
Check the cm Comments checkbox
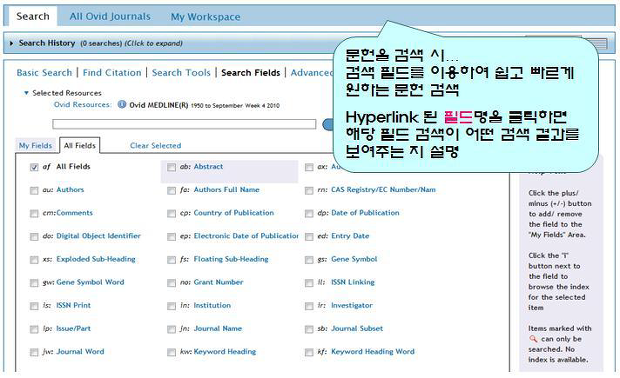coord(34,214)
